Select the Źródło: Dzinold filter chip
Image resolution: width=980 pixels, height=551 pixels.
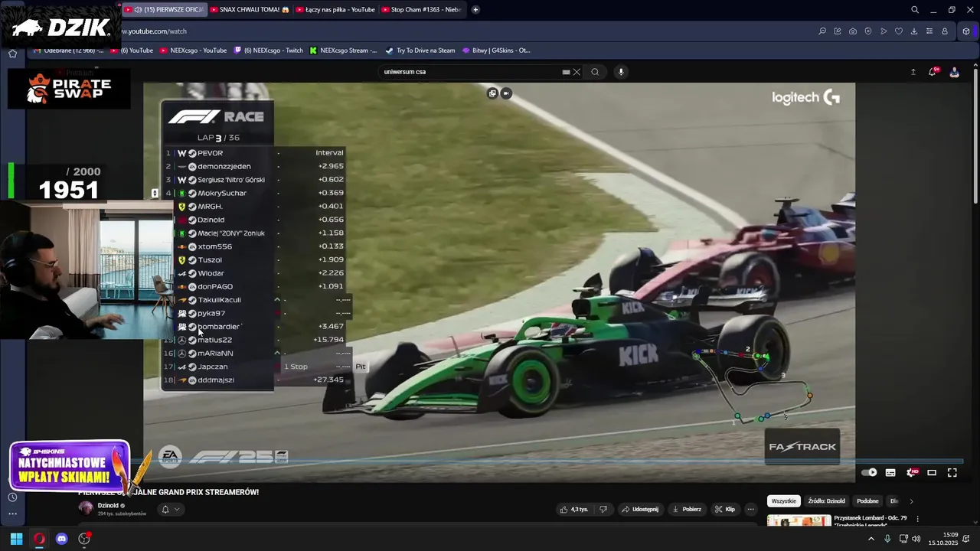826,501
